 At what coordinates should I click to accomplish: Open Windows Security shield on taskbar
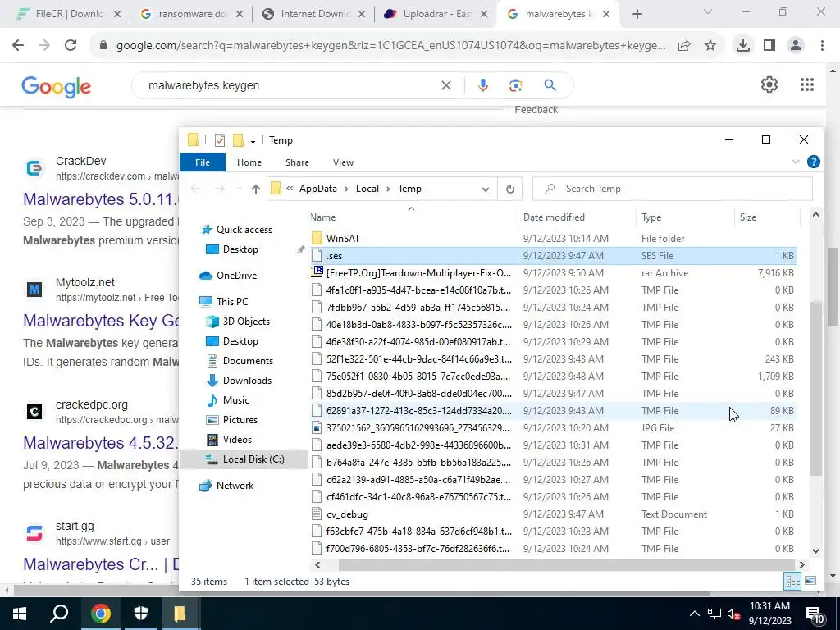point(140,614)
